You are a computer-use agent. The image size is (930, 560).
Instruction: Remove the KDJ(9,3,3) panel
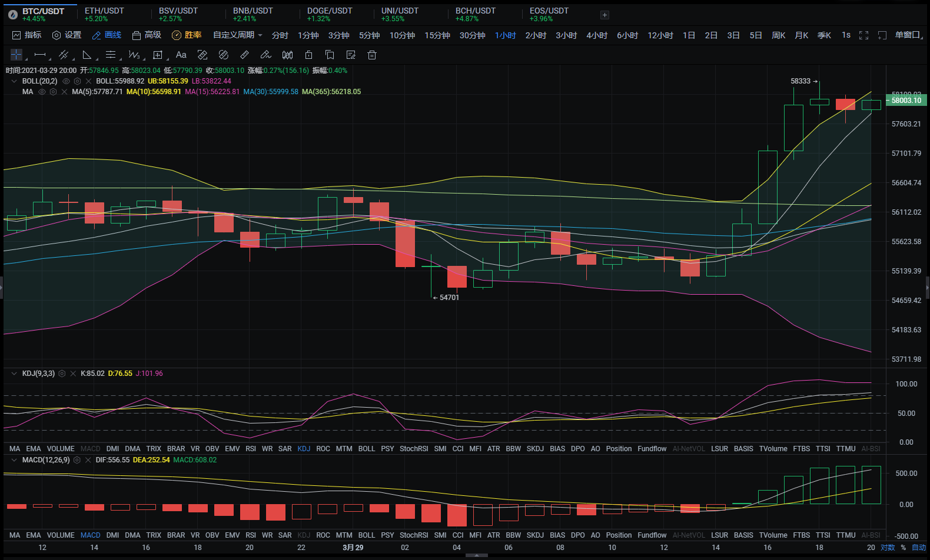click(x=73, y=374)
